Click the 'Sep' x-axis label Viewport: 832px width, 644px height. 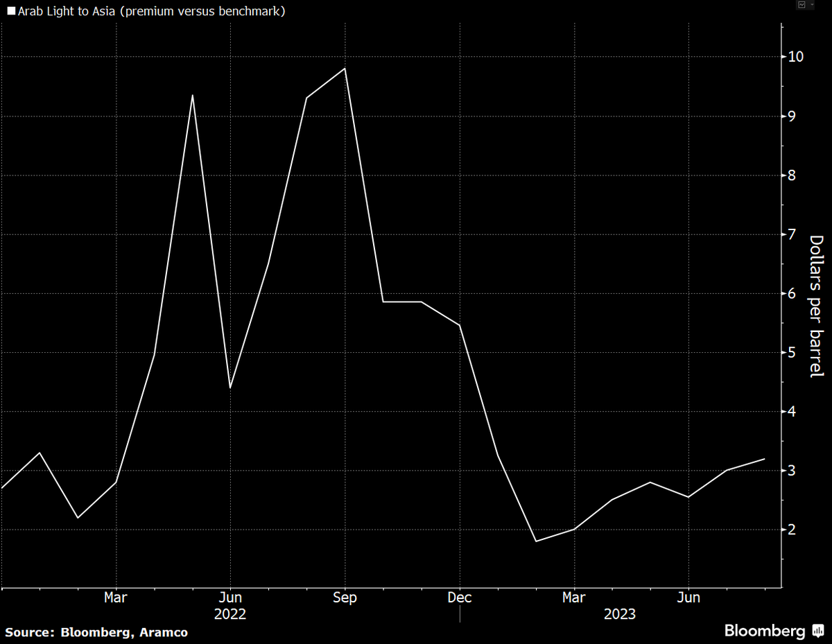(x=345, y=598)
